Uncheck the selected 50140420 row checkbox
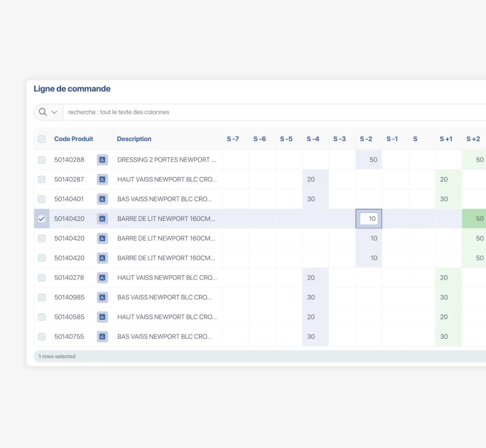Image resolution: width=486 pixels, height=448 pixels. point(42,219)
